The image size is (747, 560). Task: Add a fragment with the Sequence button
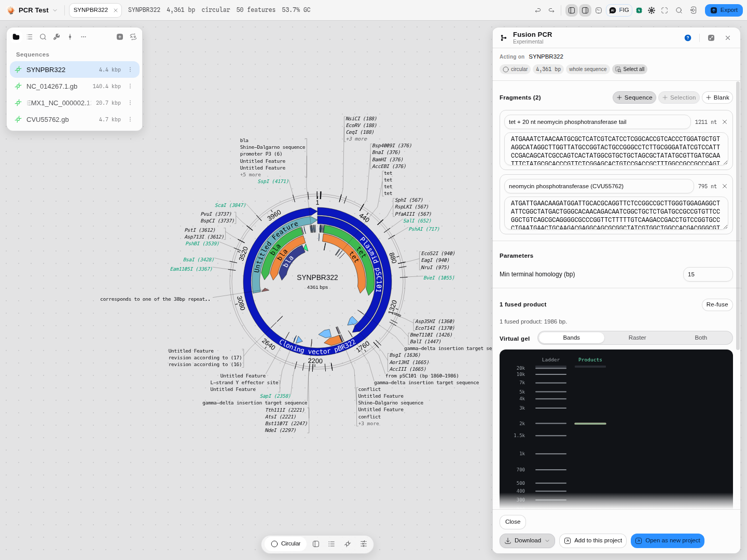click(x=634, y=97)
